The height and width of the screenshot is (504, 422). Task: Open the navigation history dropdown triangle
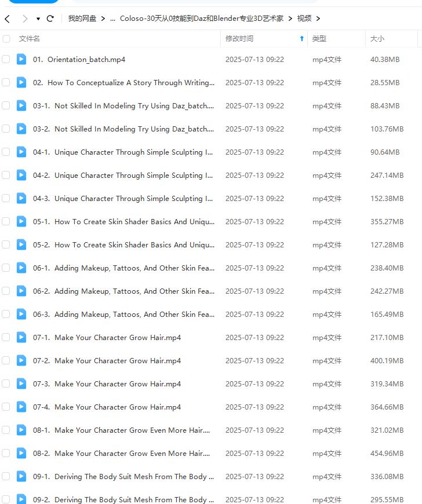click(38, 19)
